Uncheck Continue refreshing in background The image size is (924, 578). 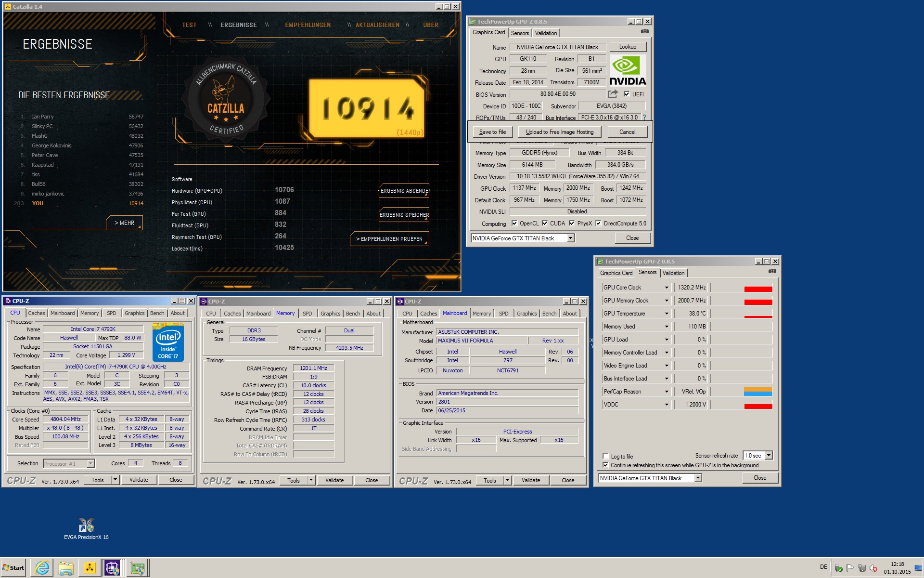click(x=605, y=465)
